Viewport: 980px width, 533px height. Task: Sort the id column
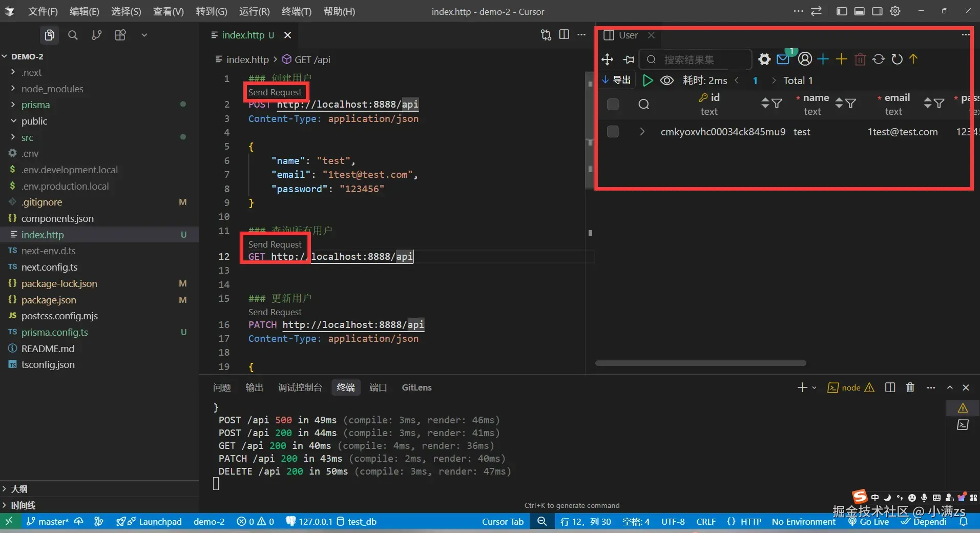(x=765, y=104)
